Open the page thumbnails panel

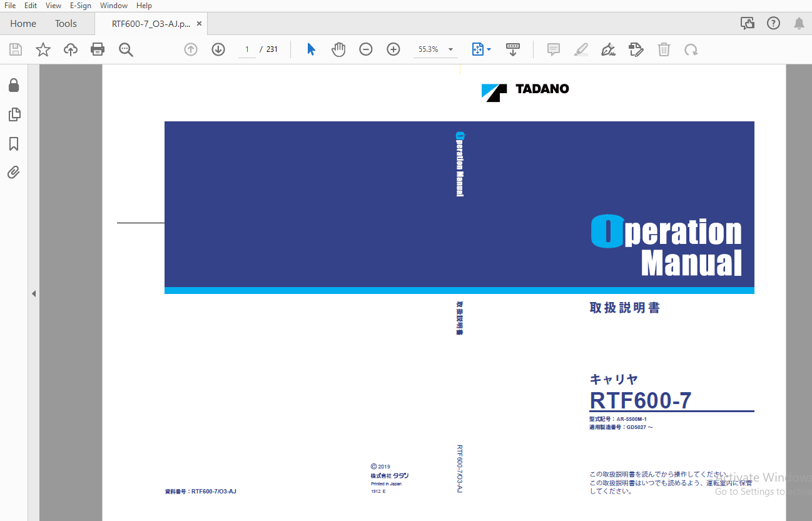(14, 114)
